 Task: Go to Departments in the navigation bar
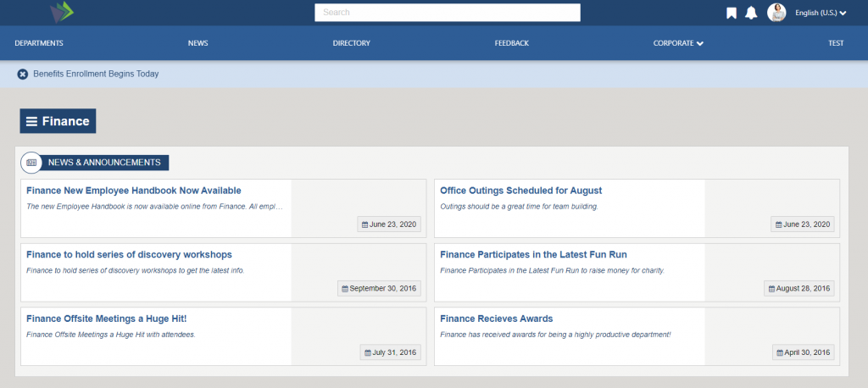click(39, 43)
